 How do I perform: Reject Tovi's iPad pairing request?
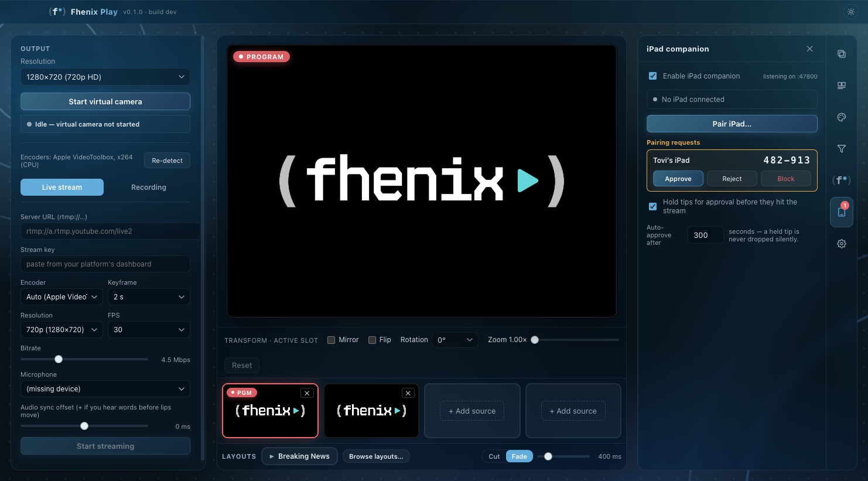point(732,179)
